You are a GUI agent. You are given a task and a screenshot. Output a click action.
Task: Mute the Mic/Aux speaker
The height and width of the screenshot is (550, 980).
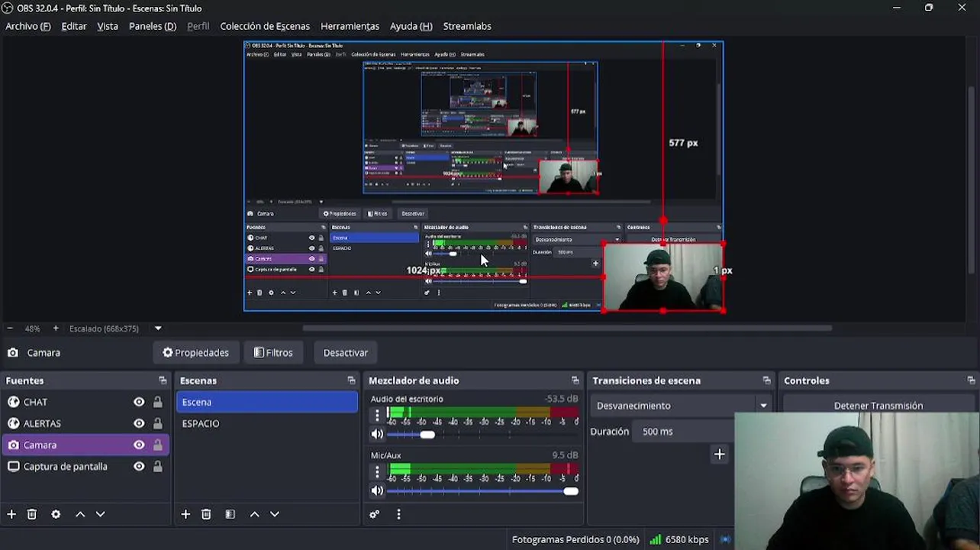click(377, 490)
